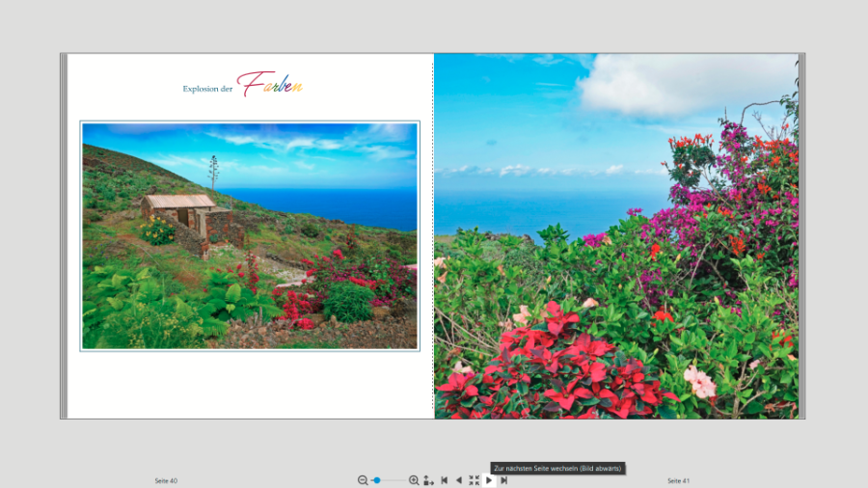Click the colorful 'Farben' script word
The width and height of the screenshot is (868, 488).
coord(270,85)
